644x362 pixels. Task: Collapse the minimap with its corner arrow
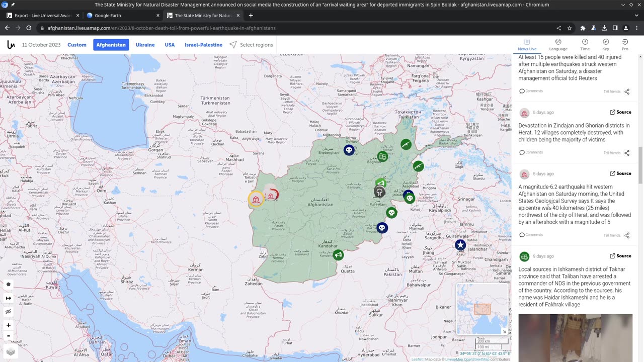point(505,331)
